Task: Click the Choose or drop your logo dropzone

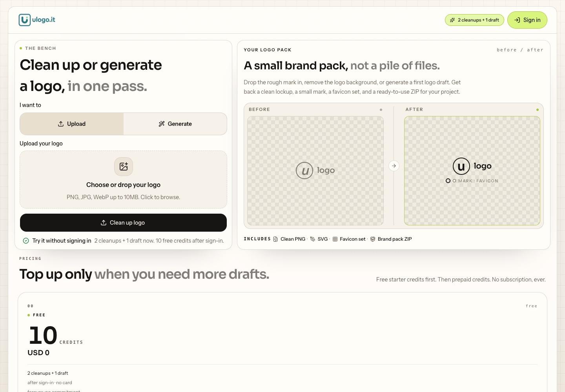Action: (x=123, y=180)
